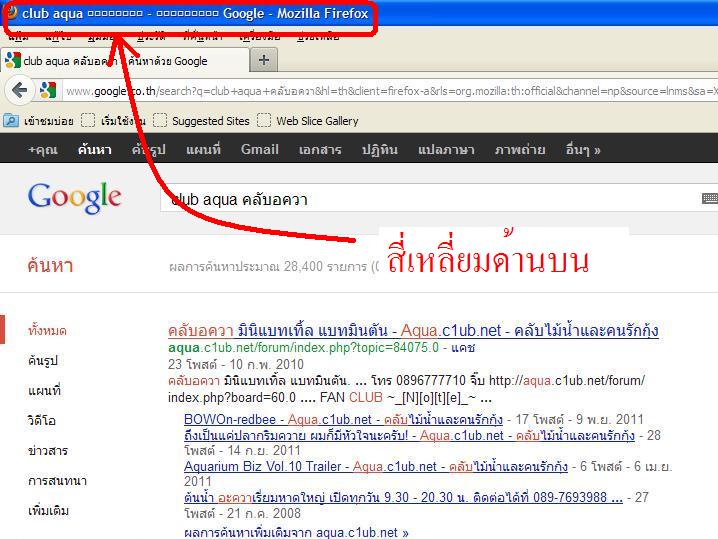Expand the อื่นๆ » more menu

[583, 149]
